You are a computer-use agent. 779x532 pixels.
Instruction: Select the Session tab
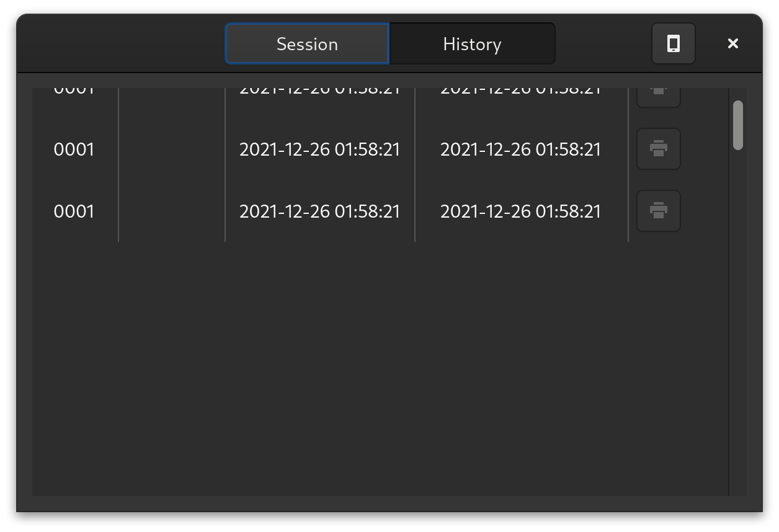(x=306, y=43)
